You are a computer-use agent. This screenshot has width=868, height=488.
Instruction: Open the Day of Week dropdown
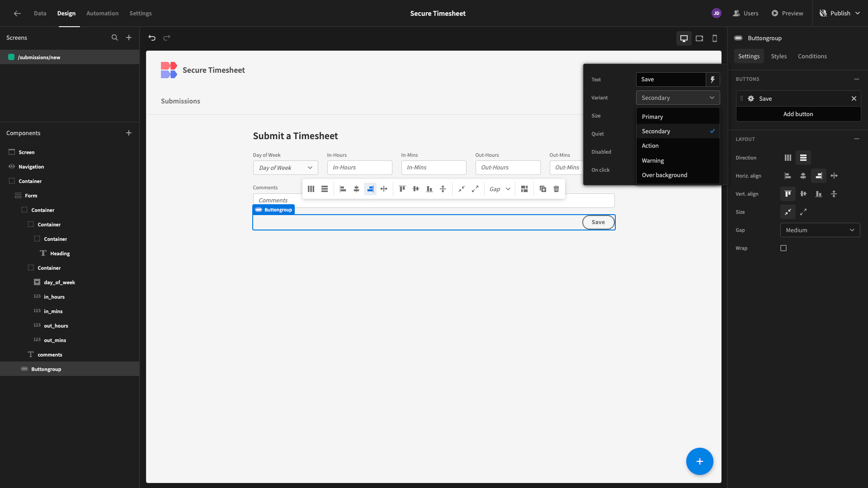[286, 168]
